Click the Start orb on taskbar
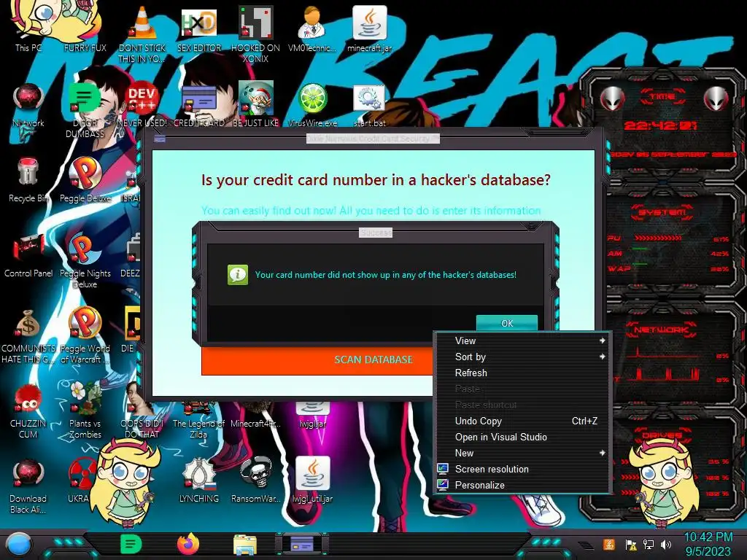 [18, 545]
